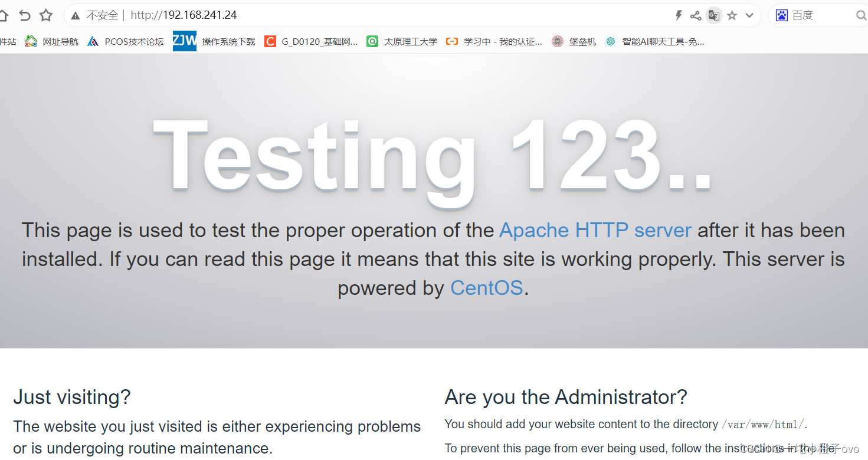The width and height of the screenshot is (868, 460).
Task: Click the not-secure warning triangle icon
Action: (75, 15)
